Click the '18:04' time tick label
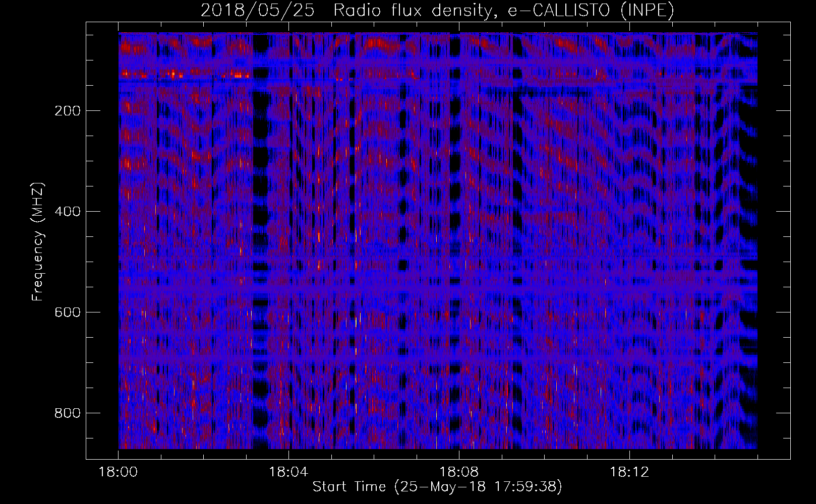 tap(288, 472)
